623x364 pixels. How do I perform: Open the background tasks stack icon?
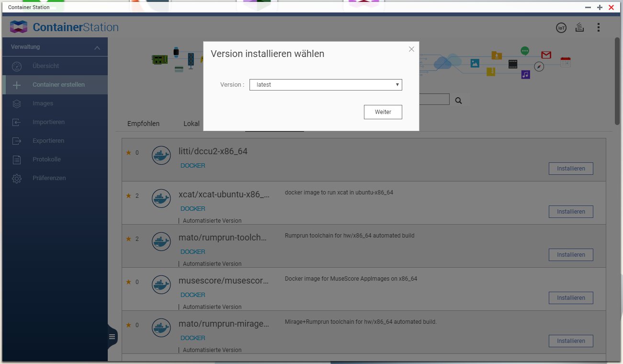579,27
